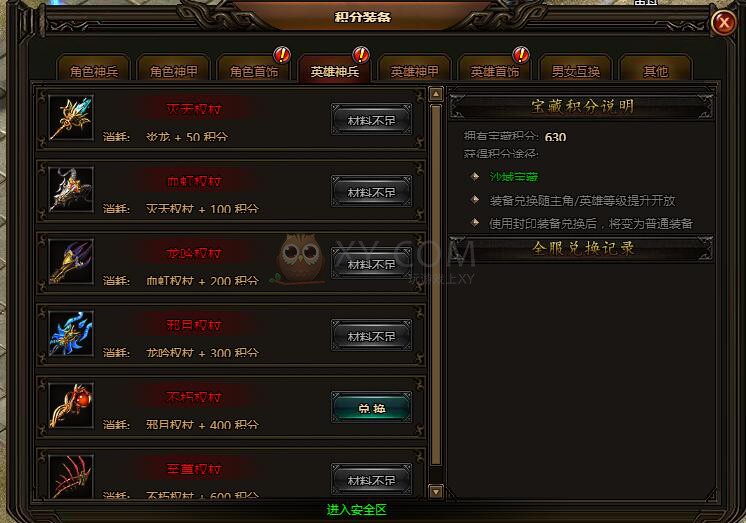Select the 血虹权杖 weapon icon
The width and height of the screenshot is (746, 523).
[71, 189]
